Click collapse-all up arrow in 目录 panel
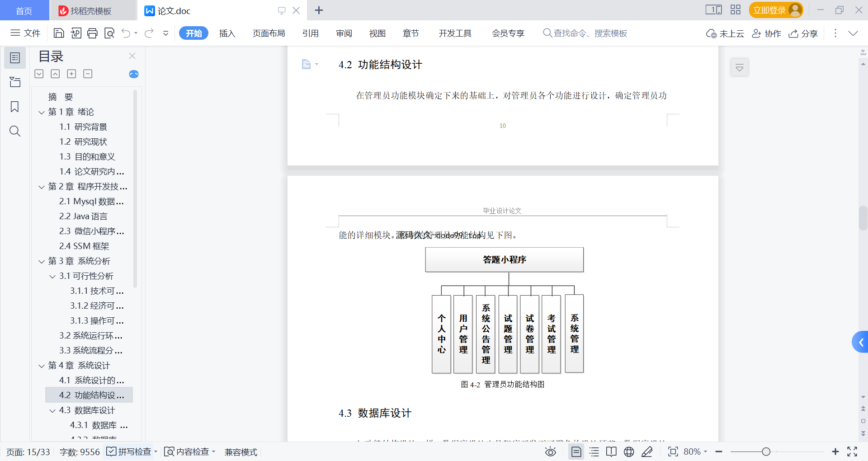Viewport: 868px width, 461px height. 55,74
